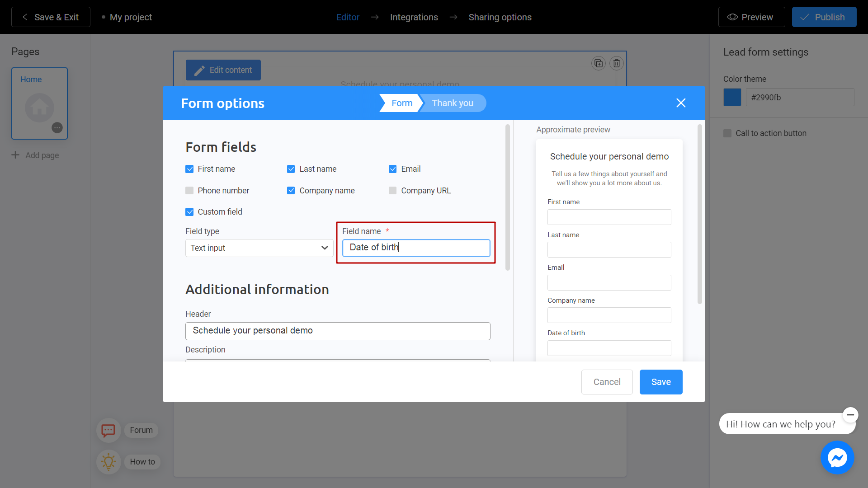The width and height of the screenshot is (868, 488).
Task: Enable the Custom field checkbox
Action: click(189, 212)
